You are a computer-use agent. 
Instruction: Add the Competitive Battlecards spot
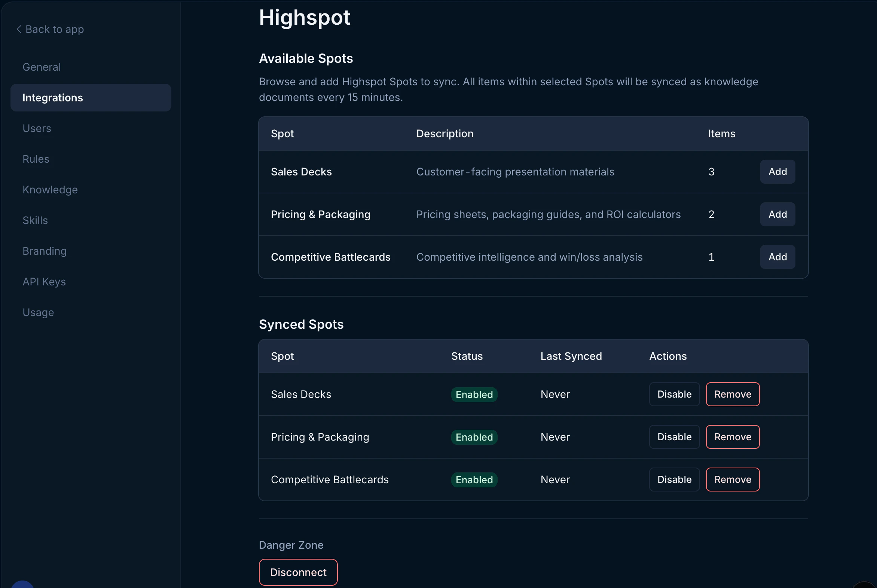click(x=777, y=257)
